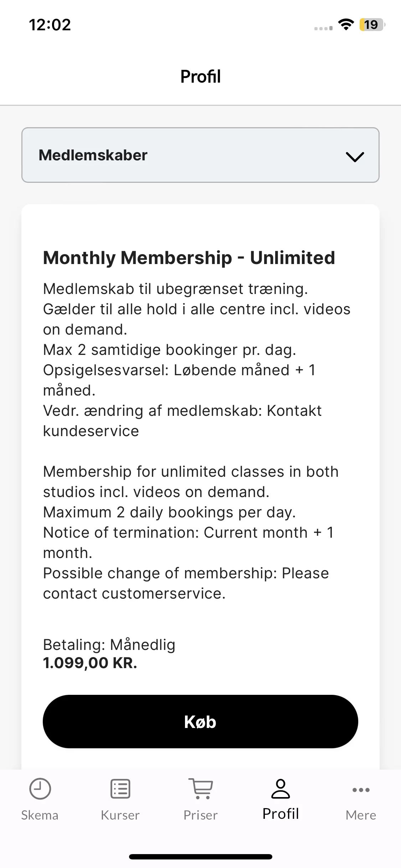This screenshot has width=401, height=868.
Task: Open the Medlemskaber selector box
Action: click(x=200, y=155)
